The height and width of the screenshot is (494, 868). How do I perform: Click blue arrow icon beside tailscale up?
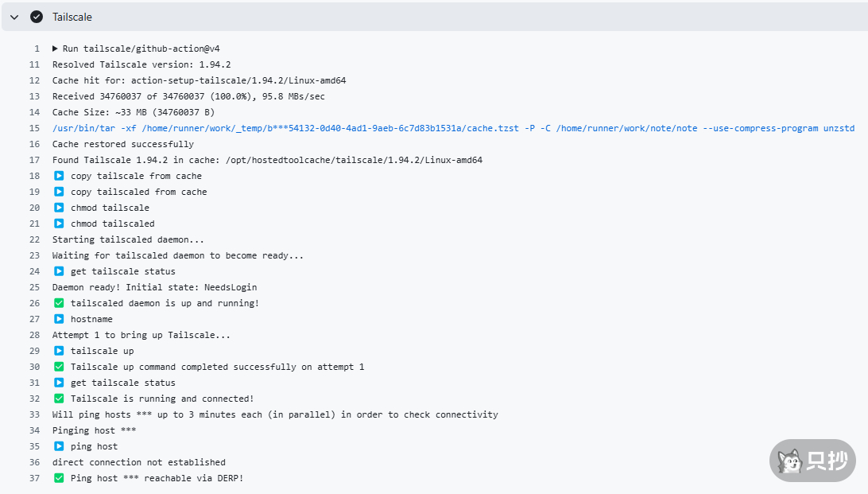tap(60, 351)
